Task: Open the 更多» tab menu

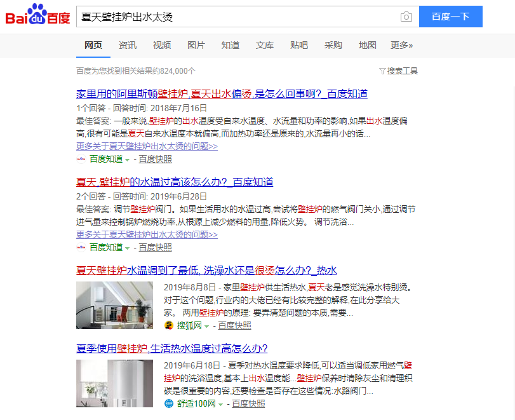Action: [x=401, y=45]
